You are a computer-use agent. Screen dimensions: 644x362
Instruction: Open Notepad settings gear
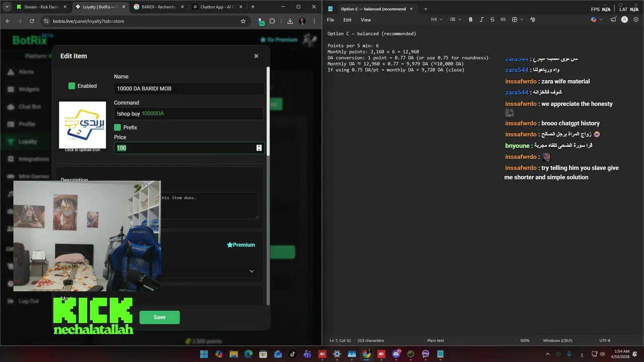[636, 20]
